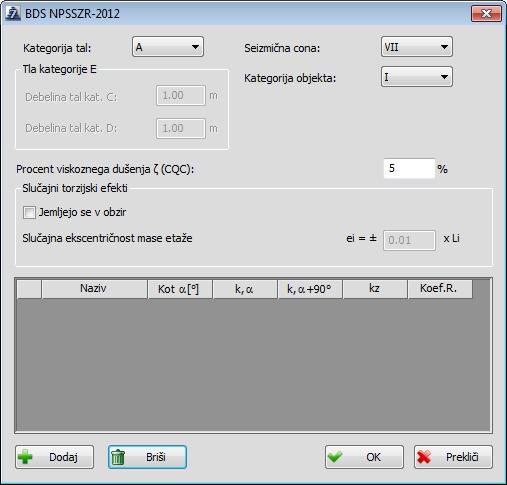
Task: Click the Slučajna ekscentričnost mase etaže text
Action: tap(107, 238)
